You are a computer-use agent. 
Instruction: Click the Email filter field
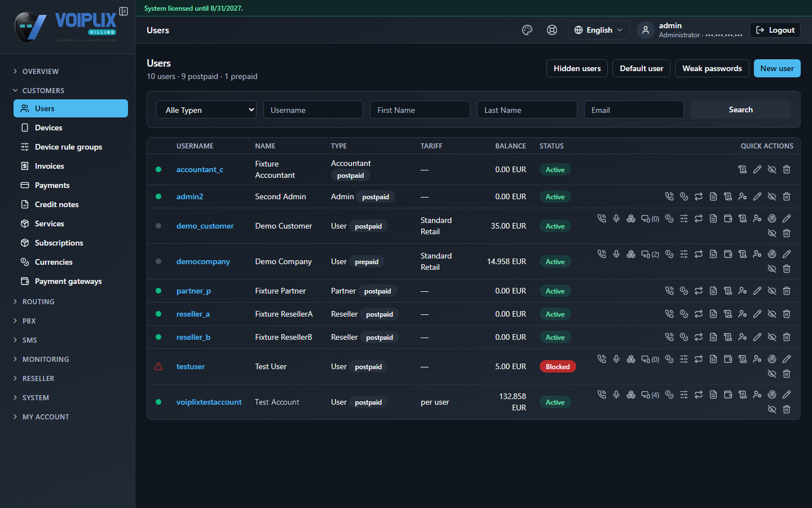point(634,110)
